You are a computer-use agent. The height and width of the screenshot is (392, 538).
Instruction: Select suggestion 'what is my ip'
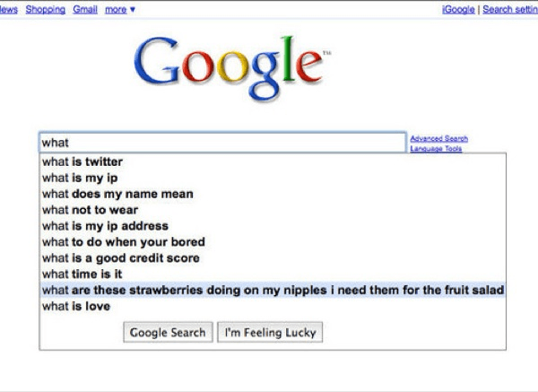point(273,178)
